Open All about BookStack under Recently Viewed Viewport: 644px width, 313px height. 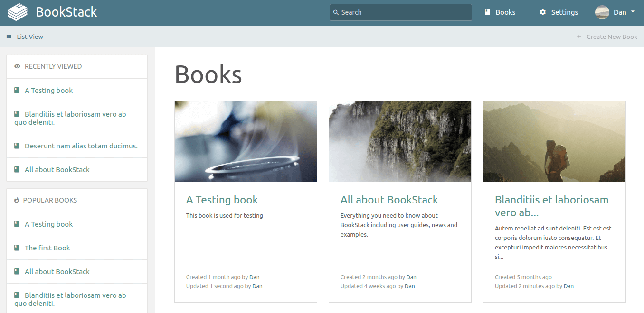point(57,170)
